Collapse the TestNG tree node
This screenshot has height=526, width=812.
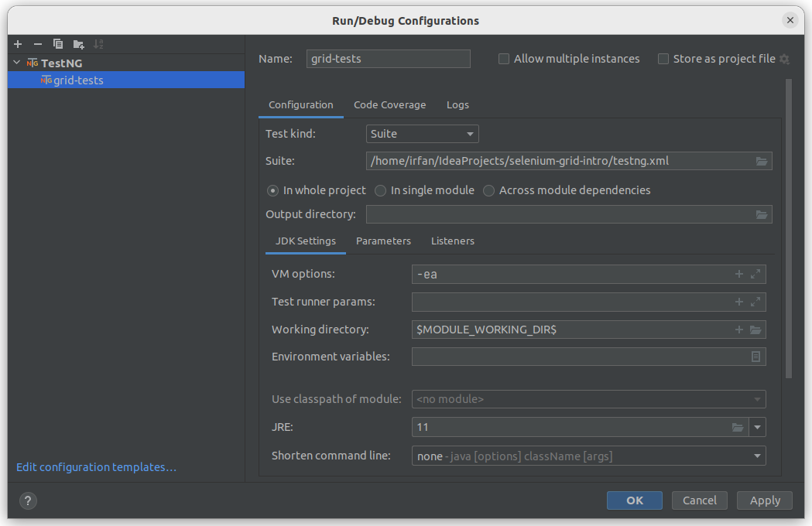(x=16, y=63)
